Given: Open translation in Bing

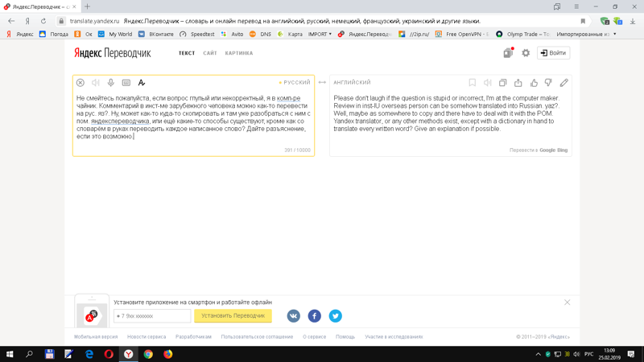Looking at the screenshot, I should (x=562, y=150).
